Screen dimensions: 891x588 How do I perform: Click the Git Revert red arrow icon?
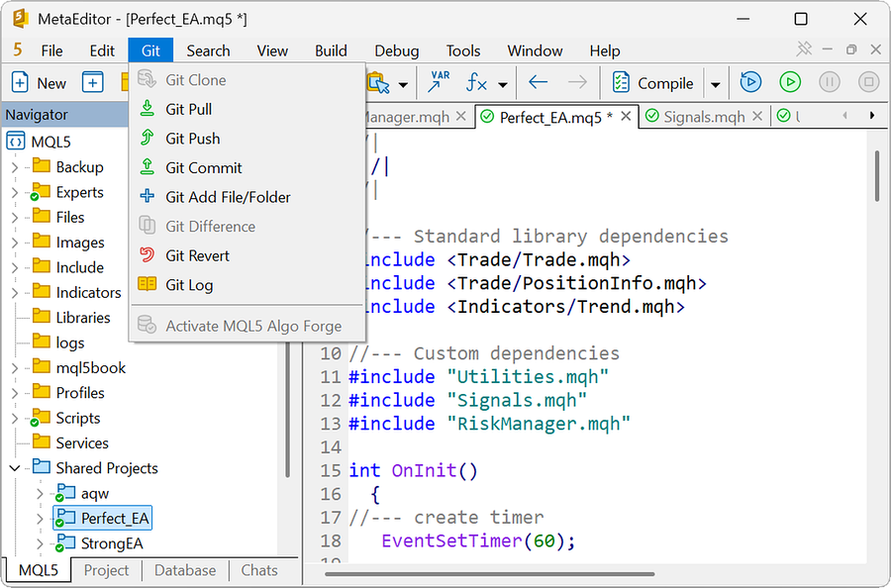(148, 254)
